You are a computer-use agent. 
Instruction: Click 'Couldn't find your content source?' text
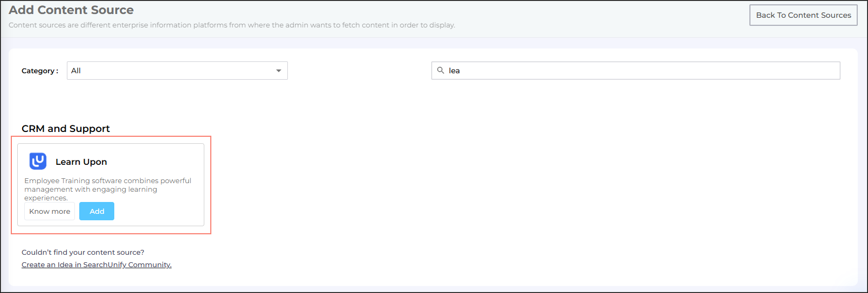coord(83,252)
